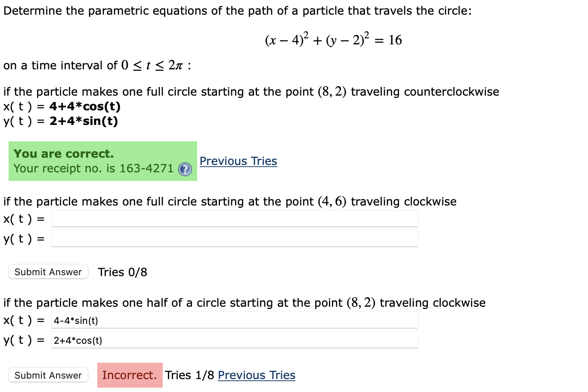Click the empty y(t) input for the clockwise circle
Image resolution: width=588 pixels, height=392 pixels.
tap(235, 238)
